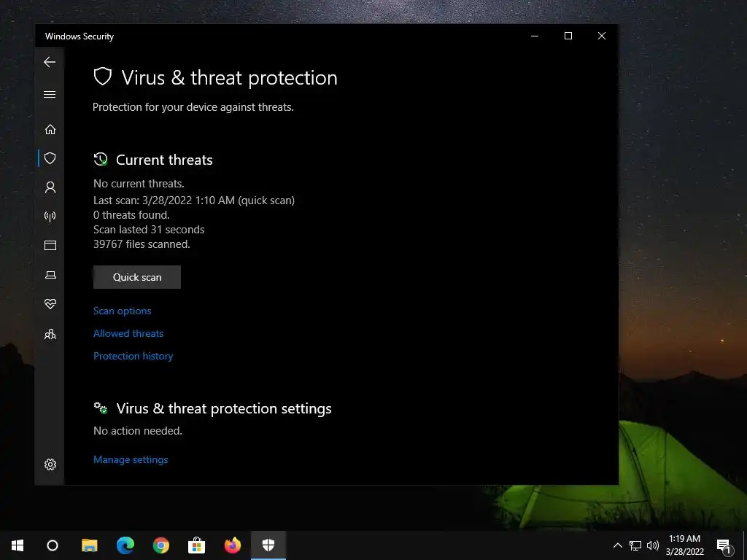Click 'Virus & threat protection settings' heading
The width and height of the screenshot is (747, 560).
tap(224, 408)
